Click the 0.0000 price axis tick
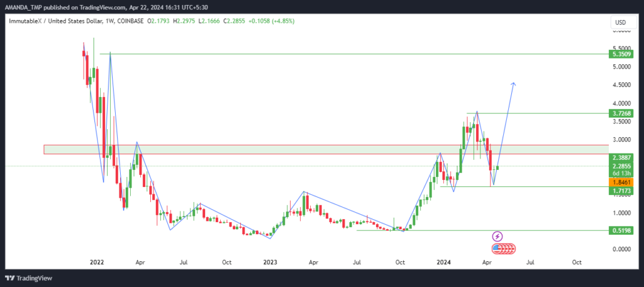The width and height of the screenshot is (644, 287). [x=621, y=250]
